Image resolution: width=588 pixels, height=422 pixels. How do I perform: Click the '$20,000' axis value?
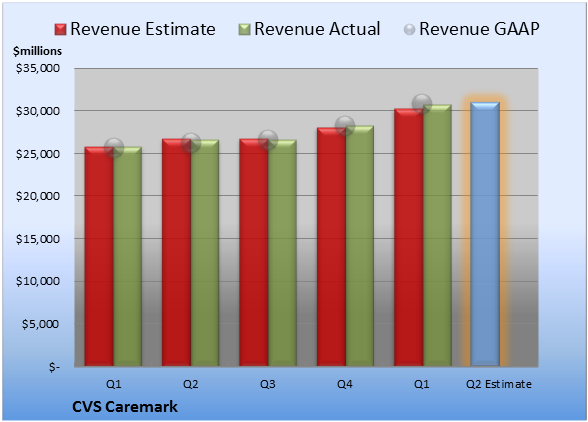(38, 196)
